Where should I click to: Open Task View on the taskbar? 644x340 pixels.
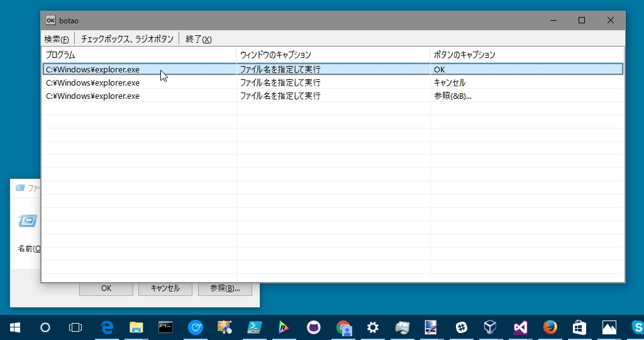click(75, 327)
